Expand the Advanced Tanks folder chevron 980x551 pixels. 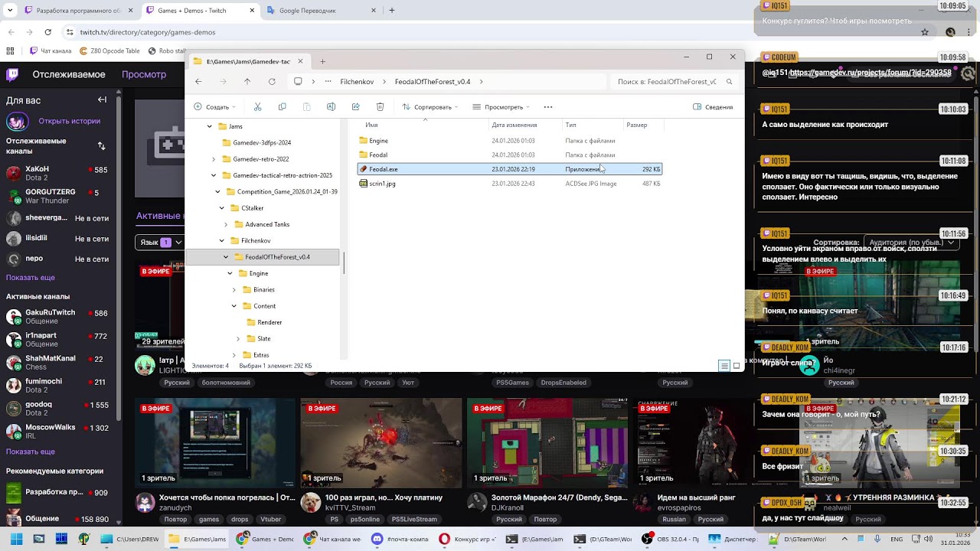[226, 224]
